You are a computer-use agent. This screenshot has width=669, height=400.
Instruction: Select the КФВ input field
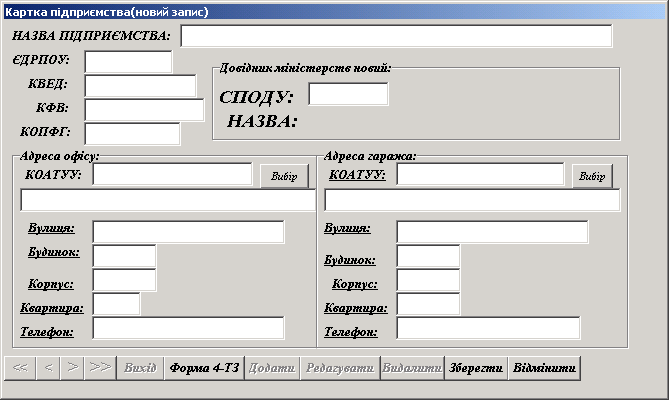coord(144,110)
